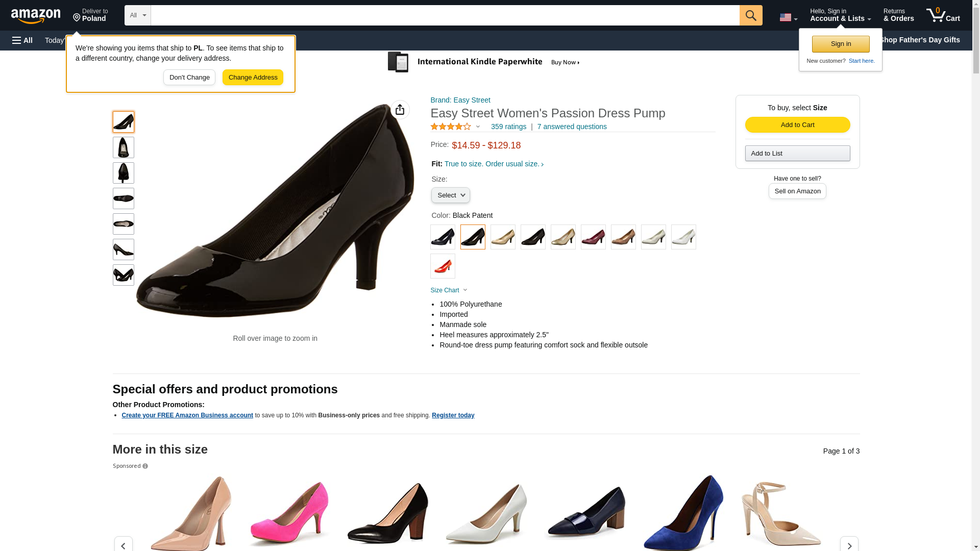Click the share icon on product image
980x551 pixels.
click(x=400, y=110)
